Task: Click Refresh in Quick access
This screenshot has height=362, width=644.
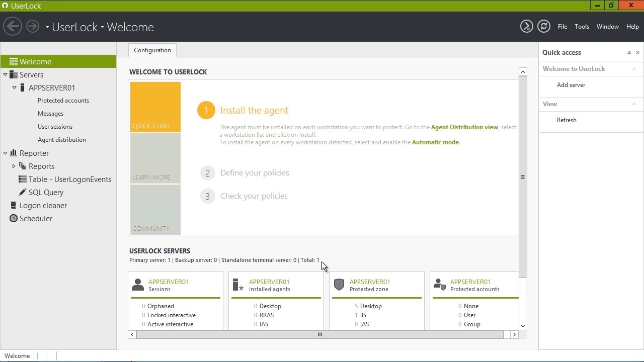Action: pyautogui.click(x=567, y=120)
